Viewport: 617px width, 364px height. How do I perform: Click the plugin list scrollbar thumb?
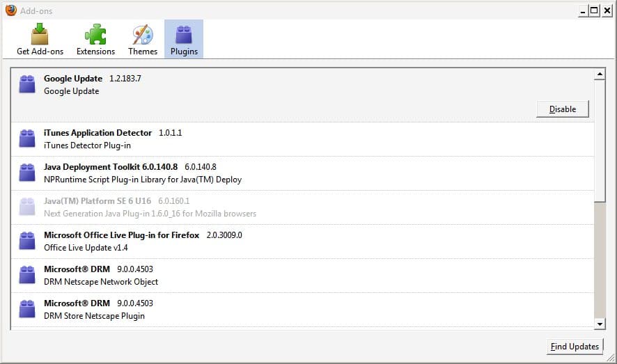click(600, 141)
